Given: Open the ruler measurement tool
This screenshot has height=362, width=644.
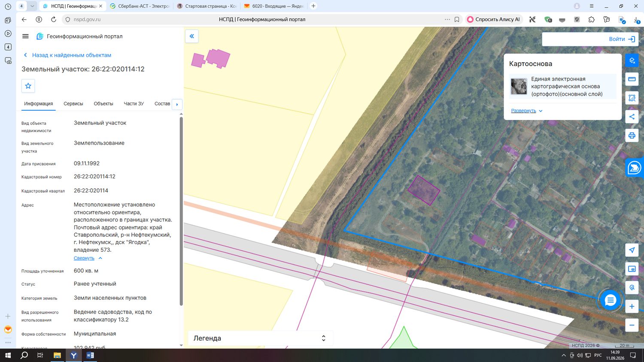Looking at the screenshot, I should pyautogui.click(x=632, y=79).
